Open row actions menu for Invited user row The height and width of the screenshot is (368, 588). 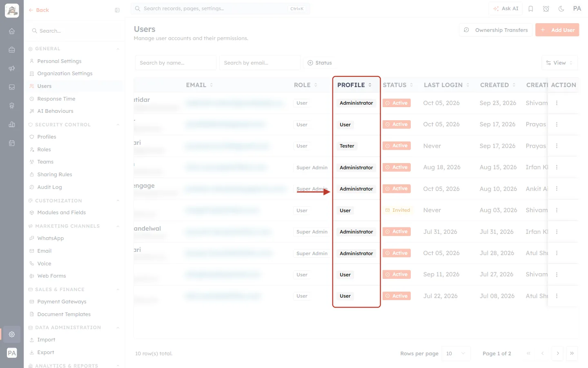coord(557,210)
